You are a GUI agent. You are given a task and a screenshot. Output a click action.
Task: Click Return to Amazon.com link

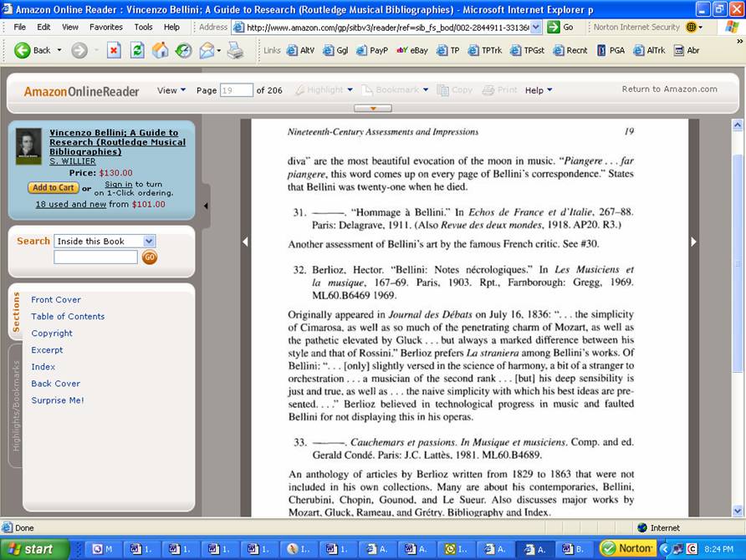pyautogui.click(x=669, y=89)
